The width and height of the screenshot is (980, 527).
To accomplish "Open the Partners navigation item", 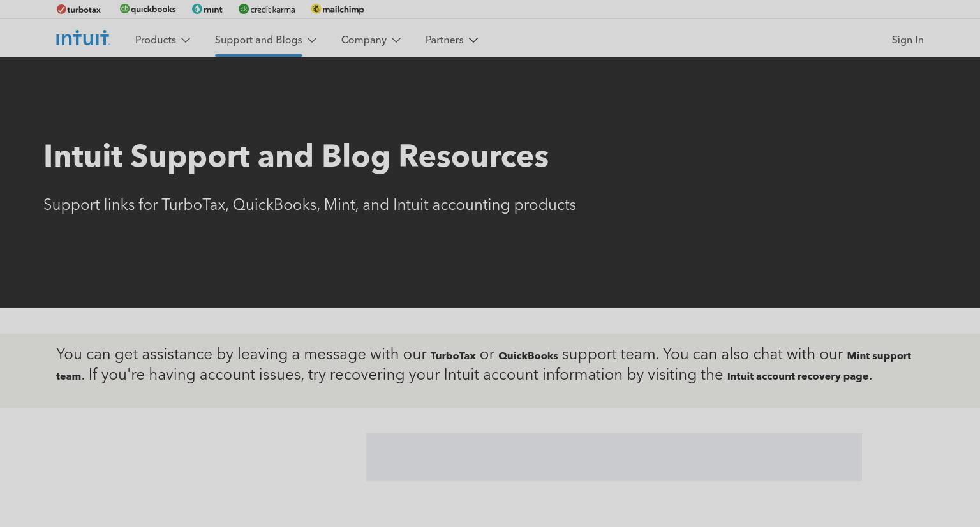I will pyautogui.click(x=445, y=40).
